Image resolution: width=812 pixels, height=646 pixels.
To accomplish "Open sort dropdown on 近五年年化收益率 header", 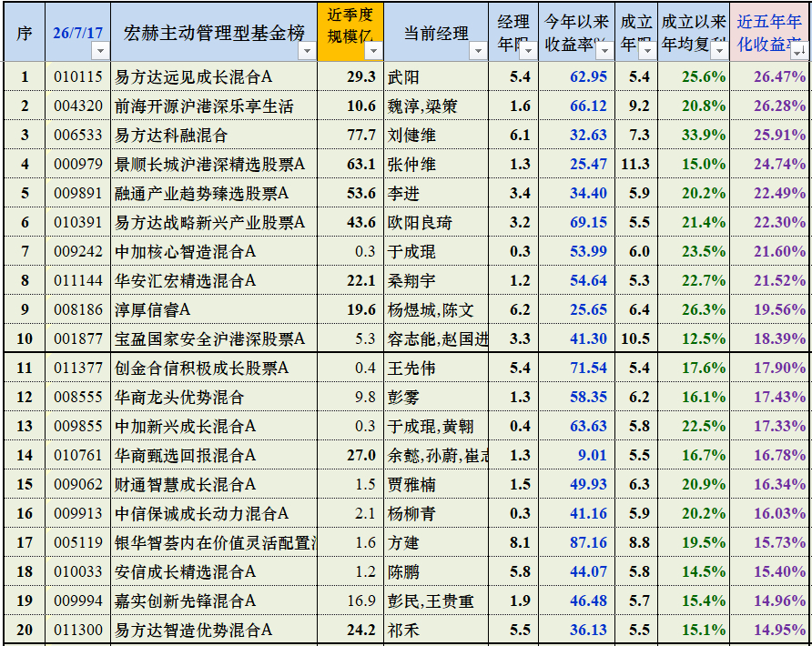I will (x=798, y=51).
